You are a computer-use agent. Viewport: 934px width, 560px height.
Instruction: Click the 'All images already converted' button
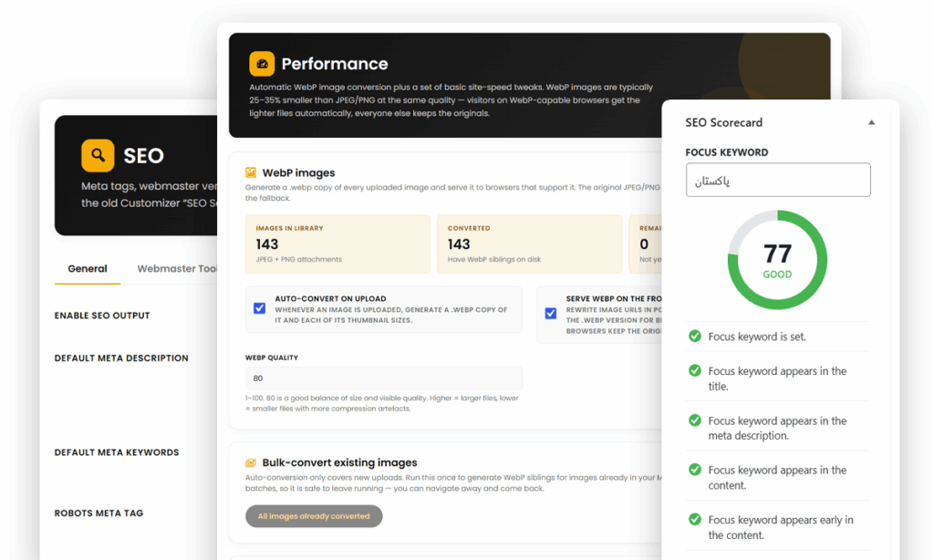(x=314, y=516)
